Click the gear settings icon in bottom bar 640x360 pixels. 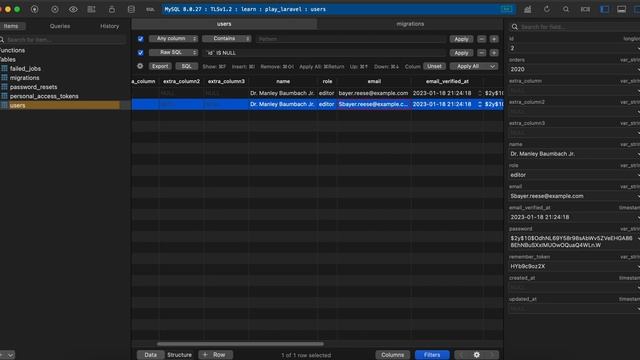click(476, 355)
